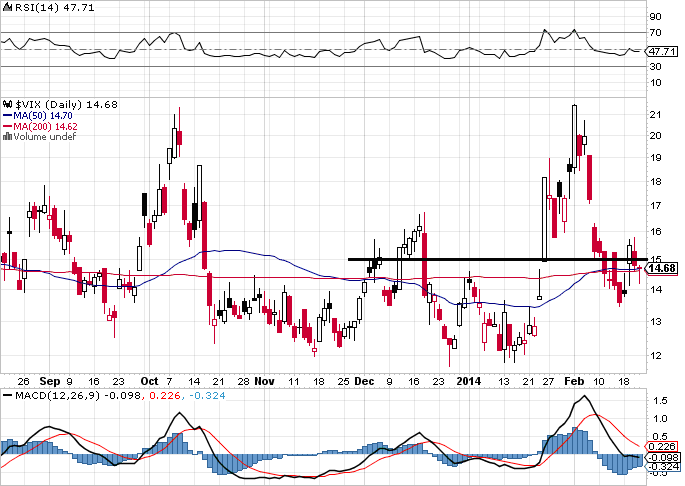Screen dimensions: 685x486
Task: Select the black MACD legend line marker
Action: click(7, 396)
